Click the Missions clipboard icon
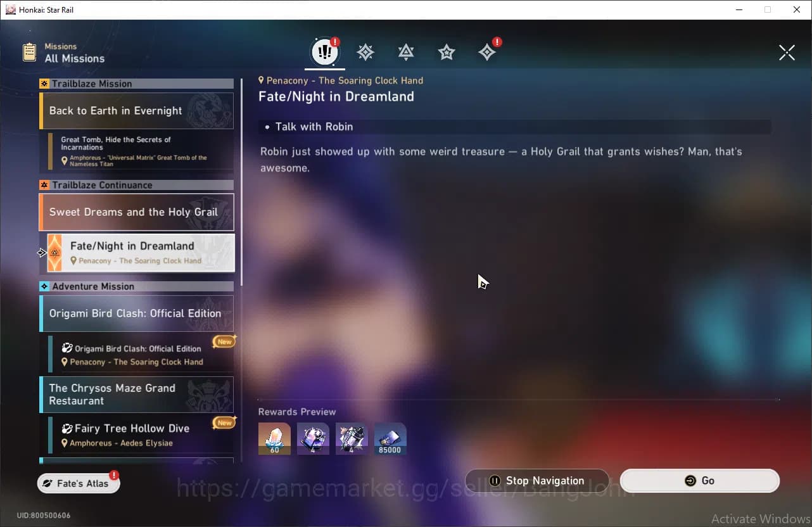The image size is (812, 527). (x=29, y=53)
